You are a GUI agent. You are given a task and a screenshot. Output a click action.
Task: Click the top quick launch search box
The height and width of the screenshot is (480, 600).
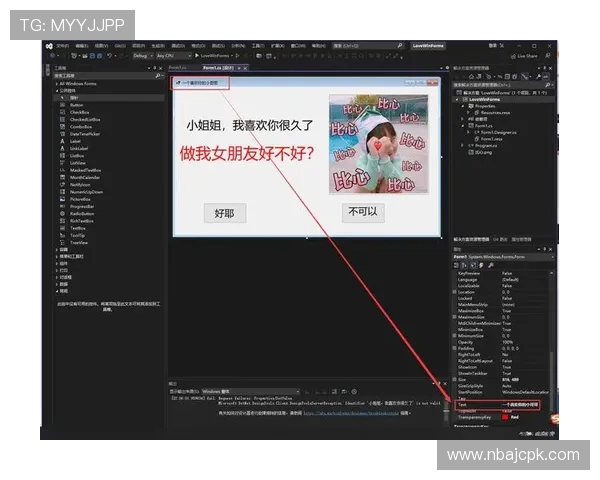point(368,46)
